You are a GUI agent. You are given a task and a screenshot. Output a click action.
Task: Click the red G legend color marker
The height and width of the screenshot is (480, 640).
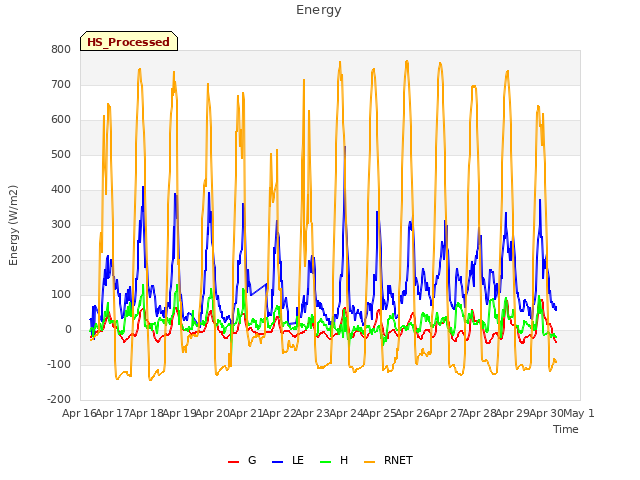tap(233, 462)
